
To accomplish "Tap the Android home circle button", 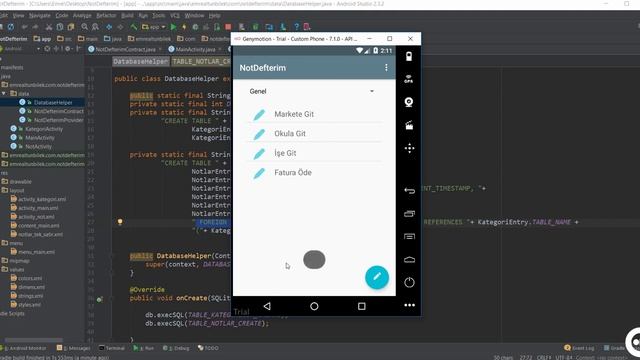I will [x=314, y=306].
